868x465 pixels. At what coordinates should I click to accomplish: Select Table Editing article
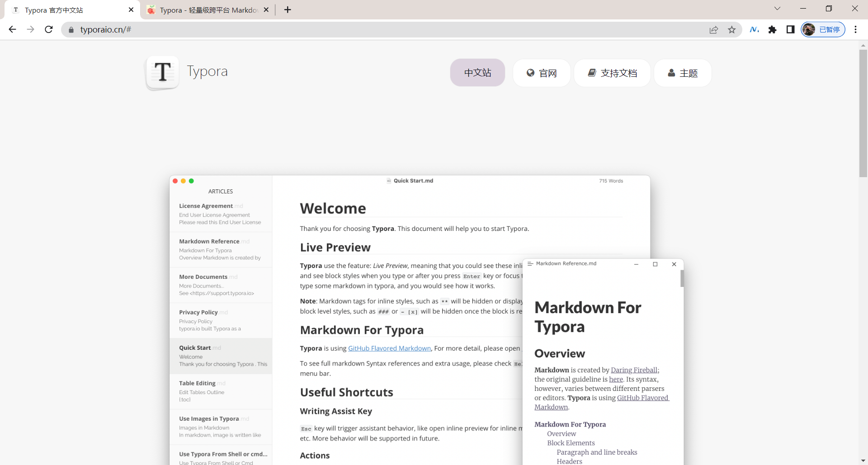(221, 391)
